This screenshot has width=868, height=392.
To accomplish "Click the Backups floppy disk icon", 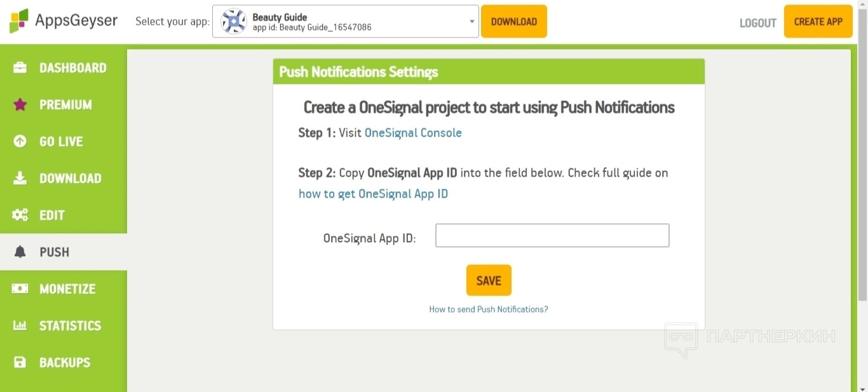I will click(20, 363).
